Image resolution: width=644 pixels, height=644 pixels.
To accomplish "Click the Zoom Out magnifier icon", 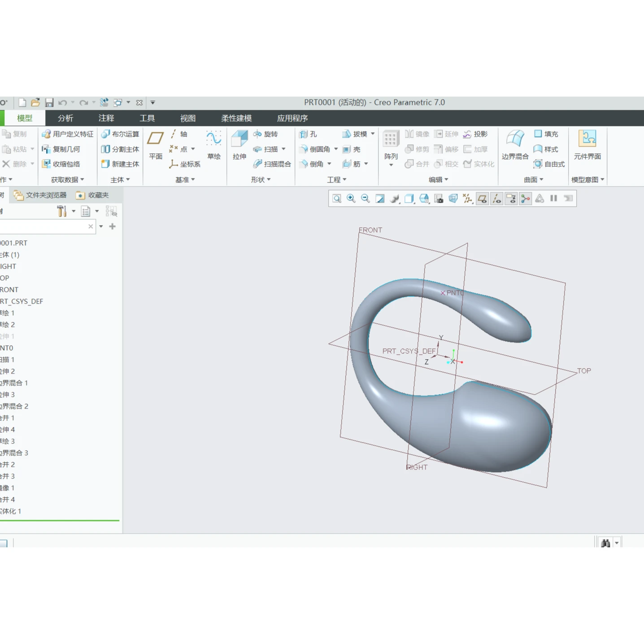I will [366, 199].
